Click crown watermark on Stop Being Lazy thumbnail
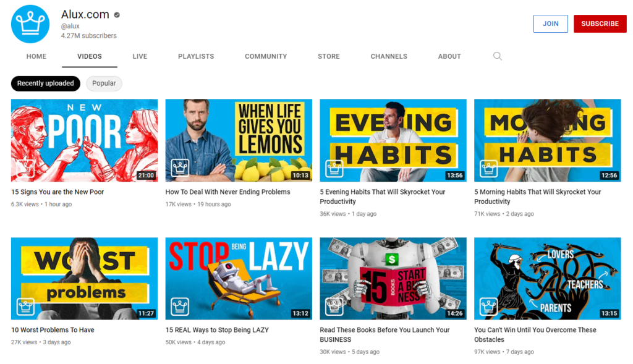Image resolution: width=633 pixels, height=364 pixels. [x=180, y=306]
